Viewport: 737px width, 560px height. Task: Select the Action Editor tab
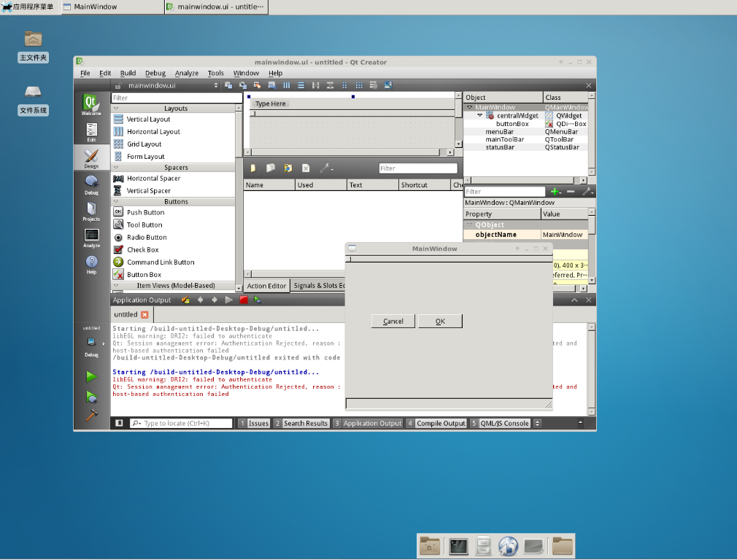point(266,286)
